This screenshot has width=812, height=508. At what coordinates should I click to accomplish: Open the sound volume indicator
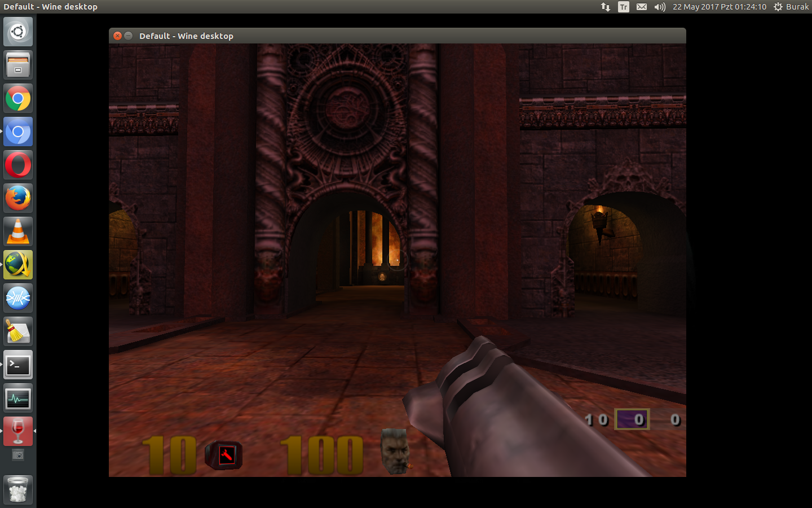[x=660, y=7]
